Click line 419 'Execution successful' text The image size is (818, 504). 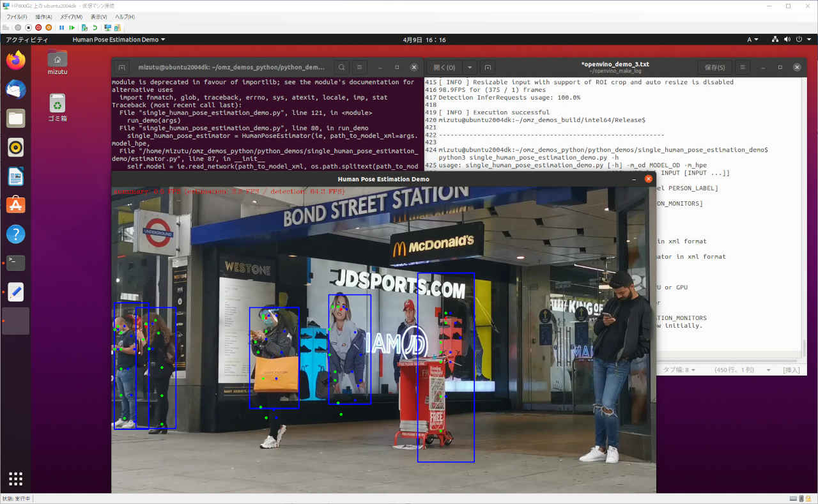pyautogui.click(x=493, y=112)
